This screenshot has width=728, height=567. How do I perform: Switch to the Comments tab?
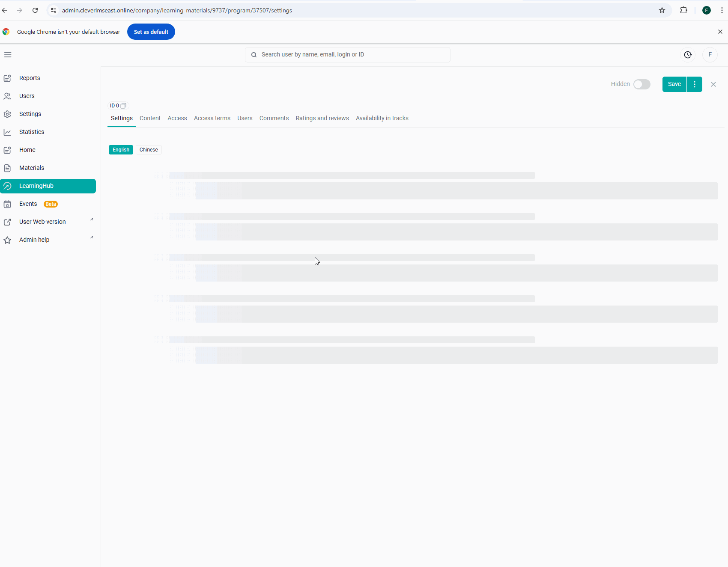coord(274,118)
